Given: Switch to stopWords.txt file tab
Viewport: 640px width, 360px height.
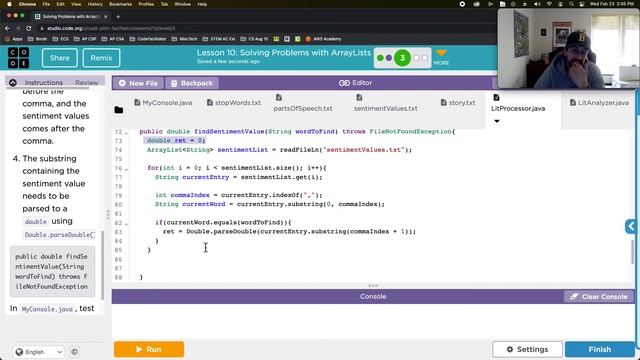Looking at the screenshot, I should (x=233, y=103).
